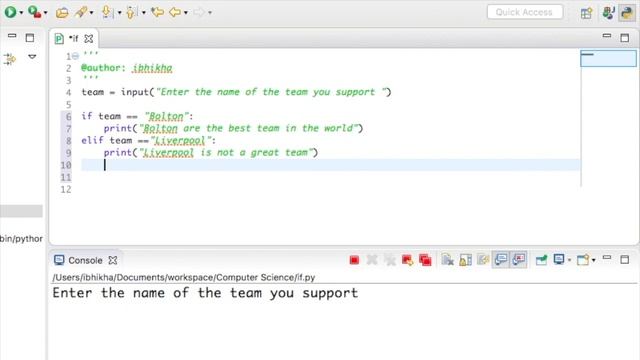Select the *if editor tab
Image resolution: width=640 pixels, height=360 pixels.
73,38
